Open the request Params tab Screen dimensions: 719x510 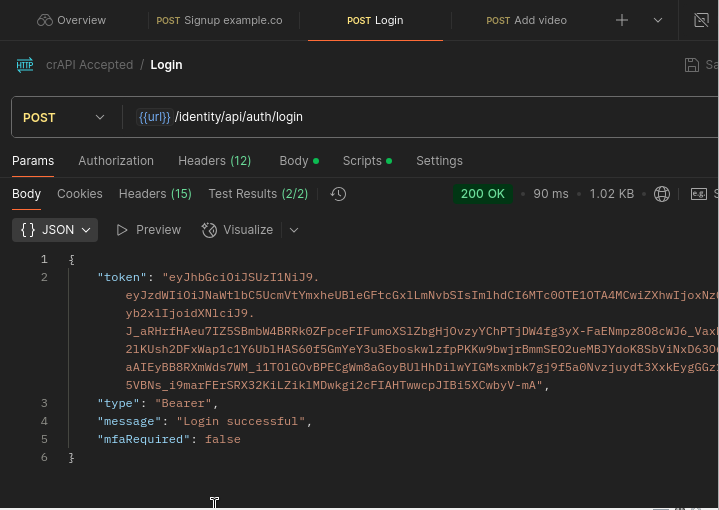[33, 161]
